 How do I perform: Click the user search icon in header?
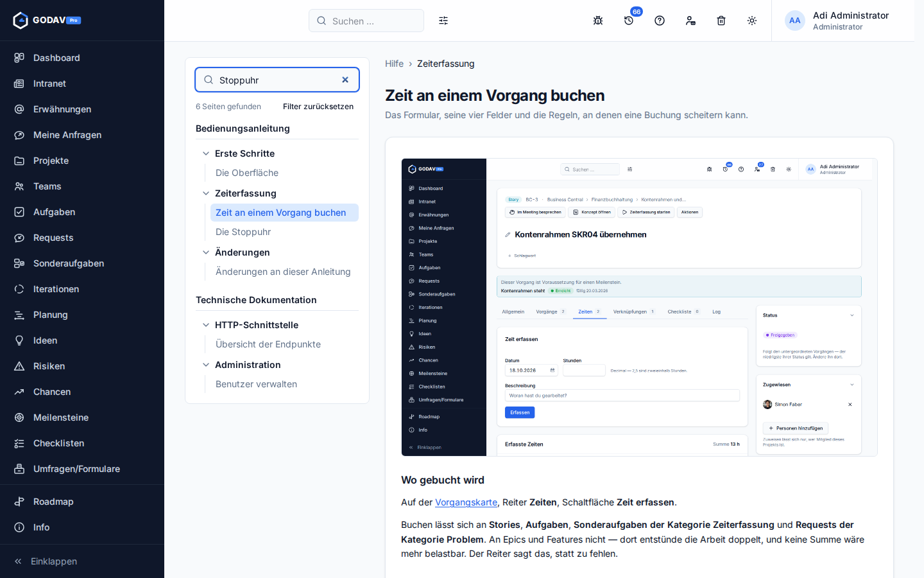(690, 21)
